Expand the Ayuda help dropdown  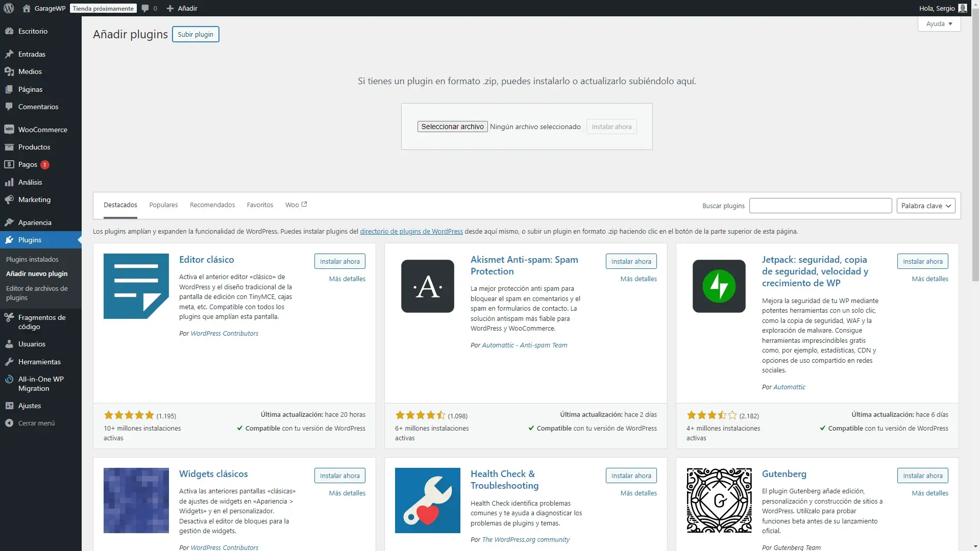click(x=939, y=23)
